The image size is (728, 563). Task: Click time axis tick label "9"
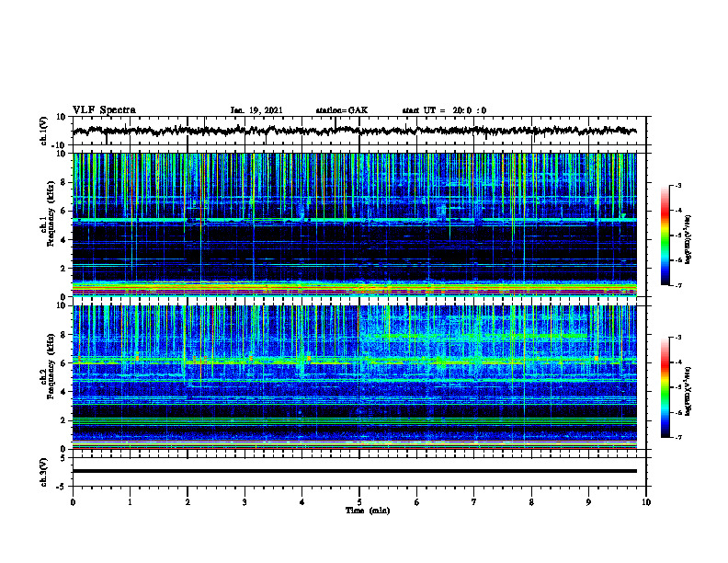tap(588, 502)
